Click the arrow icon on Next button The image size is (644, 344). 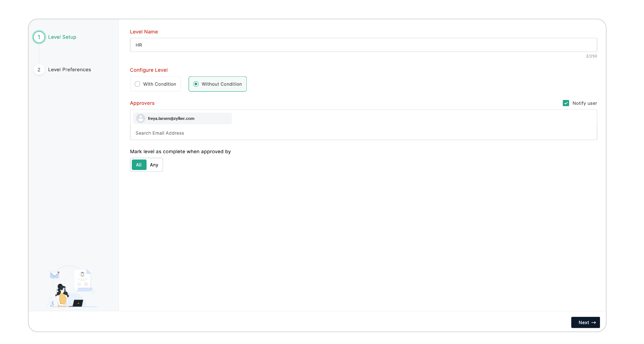coord(594,322)
